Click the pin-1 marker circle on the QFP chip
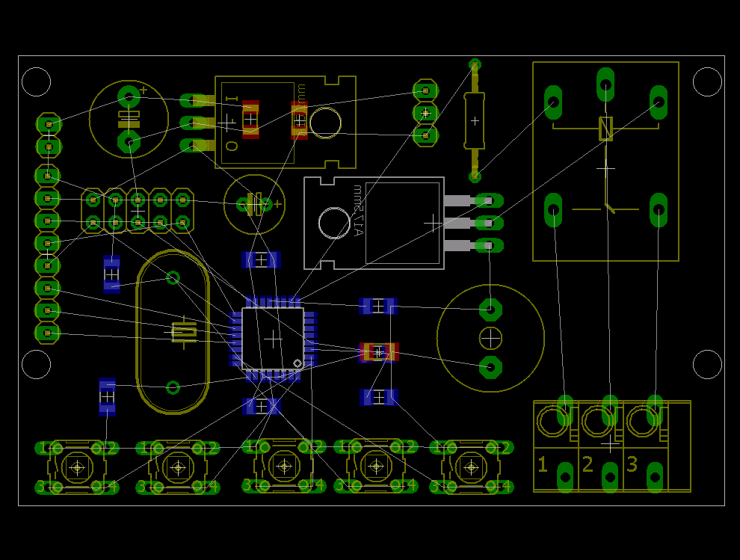 [x=297, y=363]
